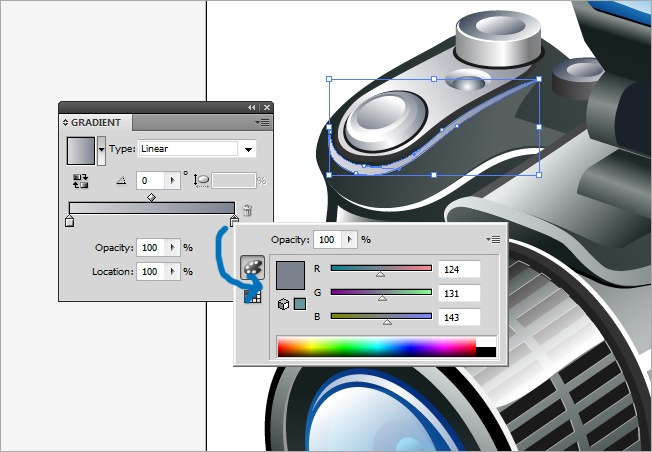
Task: Open gradient presets dropdown arrow
Action: click(101, 151)
